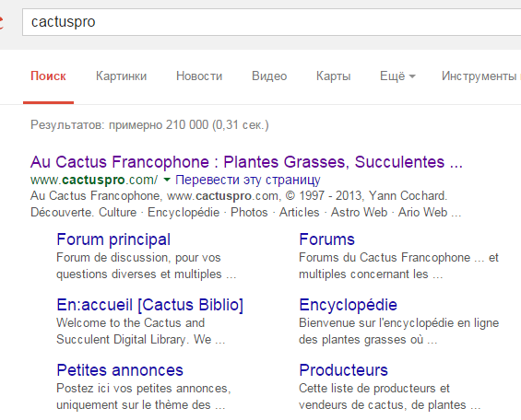521x420 pixels.
Task: Click the results count text line
Action: [x=149, y=125]
